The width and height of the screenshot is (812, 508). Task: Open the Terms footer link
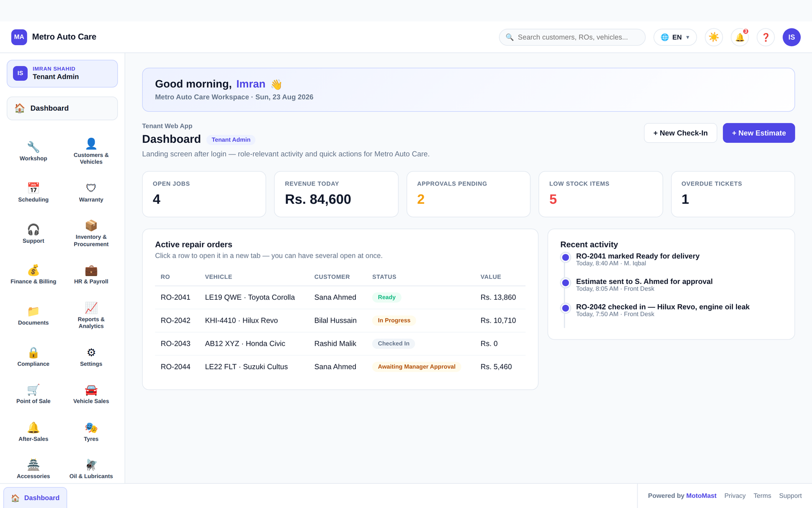(x=762, y=496)
